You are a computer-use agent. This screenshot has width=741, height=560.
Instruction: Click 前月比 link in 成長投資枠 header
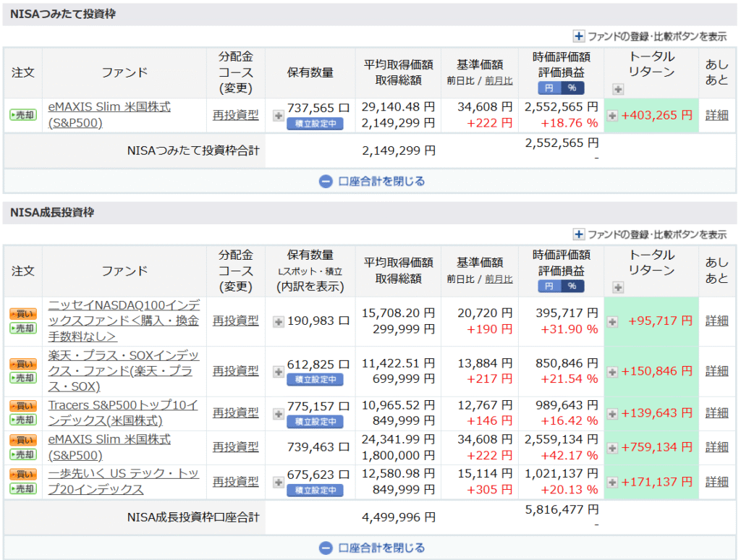tap(499, 279)
